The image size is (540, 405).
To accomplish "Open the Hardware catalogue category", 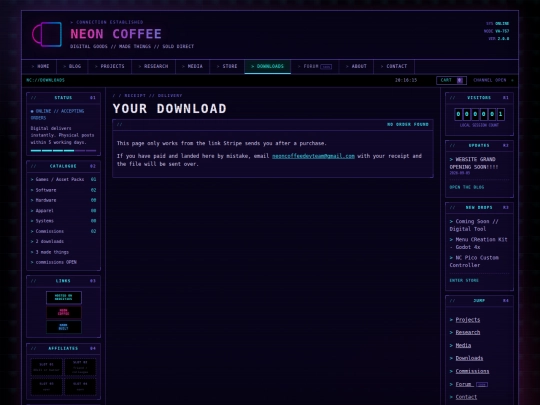I will (x=63, y=200).
